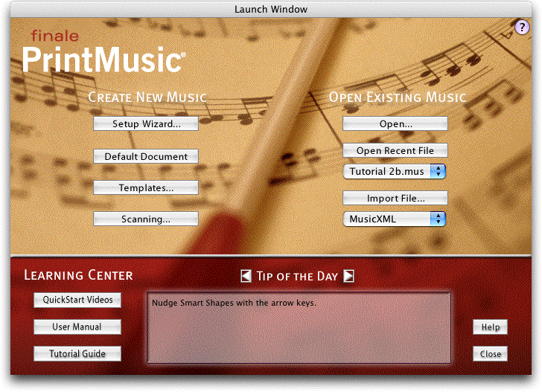The image size is (542, 392).
Task: Close the Launch Window
Action: coord(490,353)
